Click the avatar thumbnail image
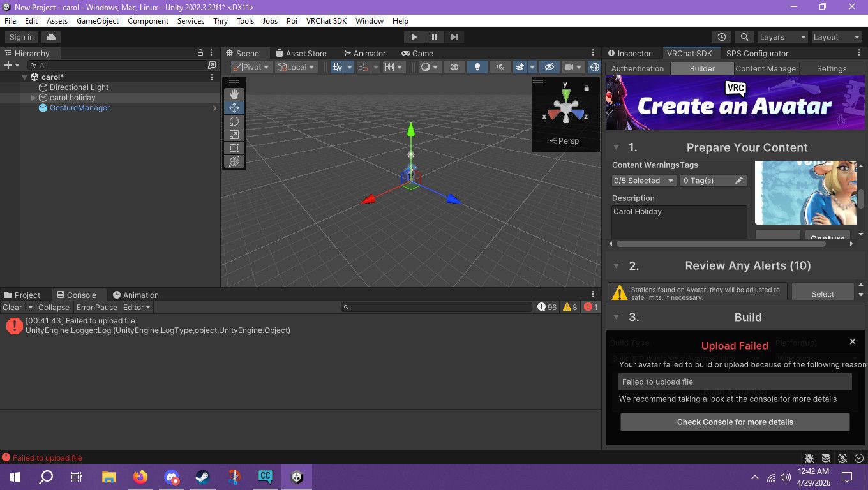Viewport: 868px width, 490px height. (x=806, y=193)
